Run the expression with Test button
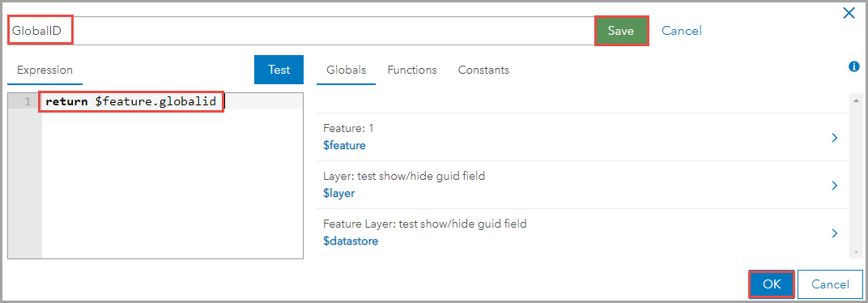Viewport: 868px width, 303px height. 279,70
